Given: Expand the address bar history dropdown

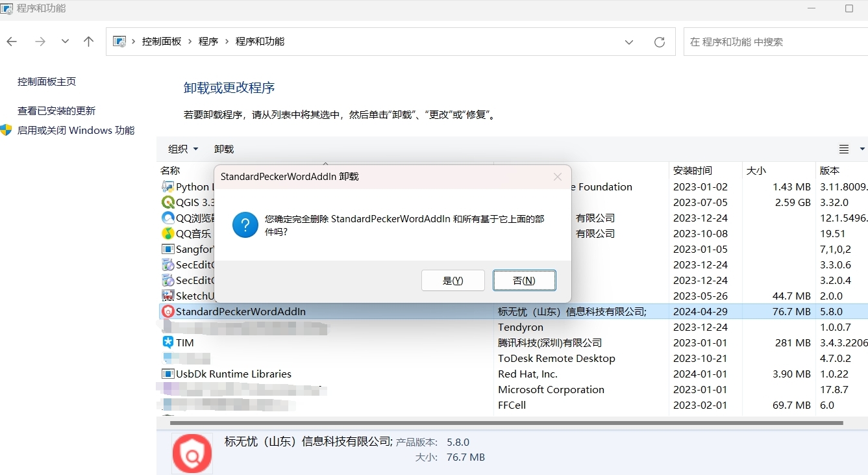Looking at the screenshot, I should pos(628,42).
